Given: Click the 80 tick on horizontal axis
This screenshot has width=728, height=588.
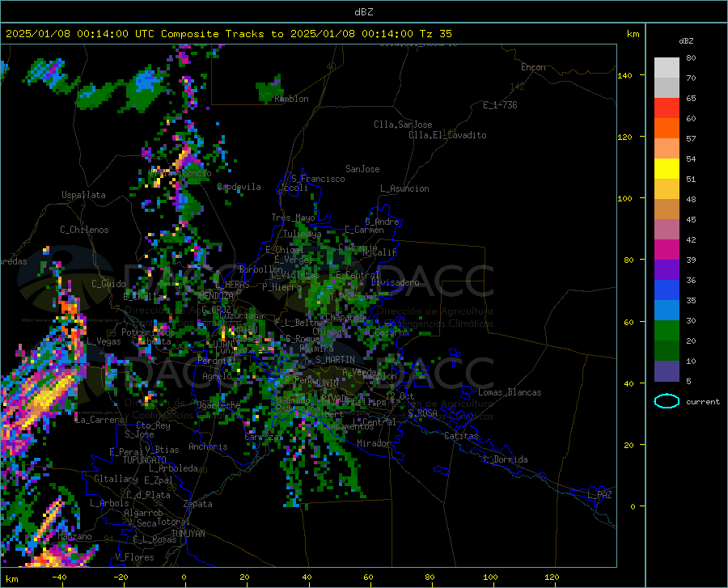Looking at the screenshot, I should click(430, 577).
